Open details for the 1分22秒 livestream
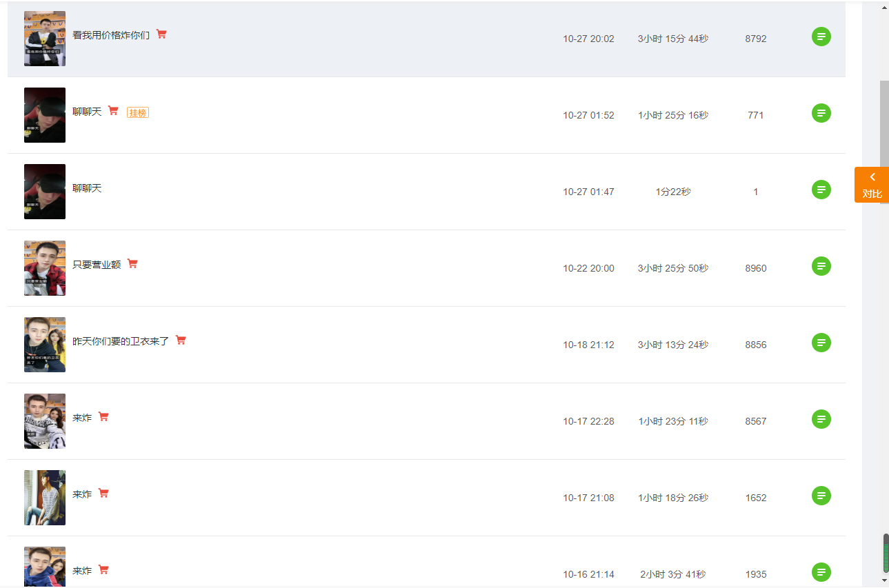 point(821,190)
